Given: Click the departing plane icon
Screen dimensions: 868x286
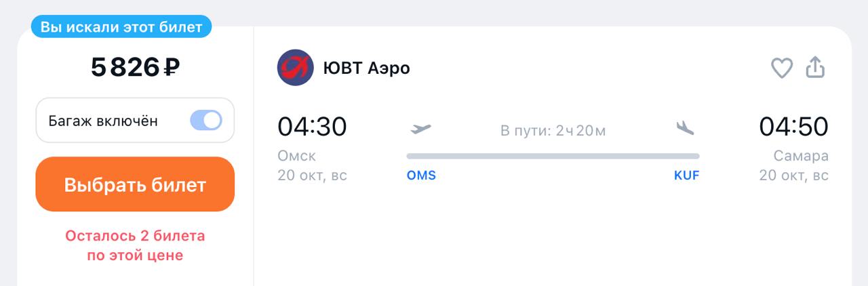Looking at the screenshot, I should pyautogui.click(x=420, y=129).
